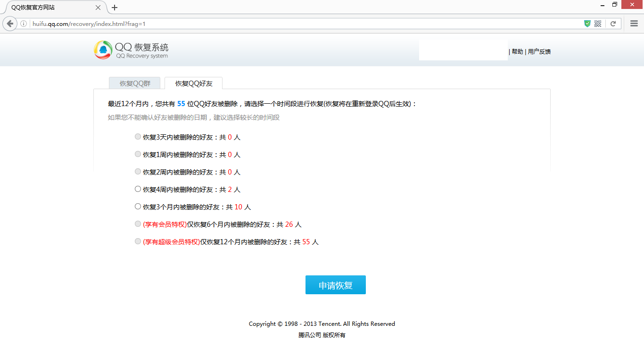Select restore friends deleted within 4 weeks

point(138,189)
